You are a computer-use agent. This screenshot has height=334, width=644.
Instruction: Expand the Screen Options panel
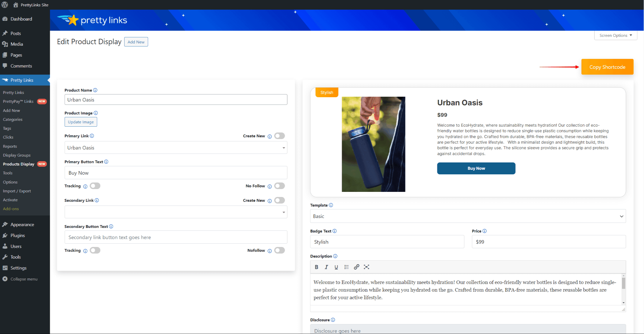[x=615, y=35]
